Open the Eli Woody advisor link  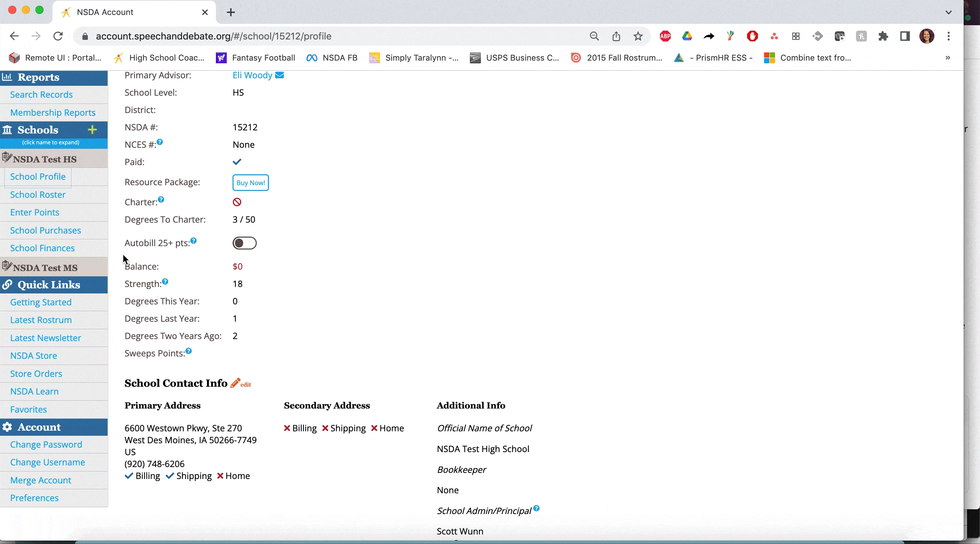pos(252,75)
